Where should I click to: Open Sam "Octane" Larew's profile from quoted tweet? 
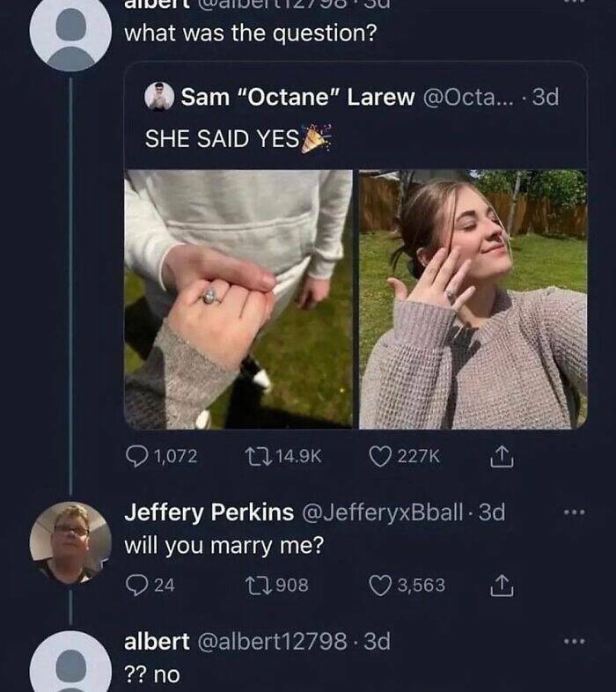tap(297, 97)
